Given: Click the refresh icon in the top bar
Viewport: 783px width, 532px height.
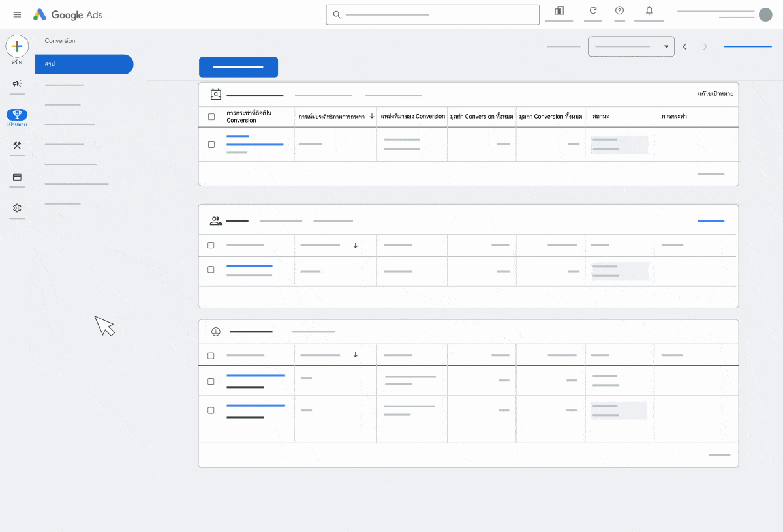Looking at the screenshot, I should [x=592, y=10].
